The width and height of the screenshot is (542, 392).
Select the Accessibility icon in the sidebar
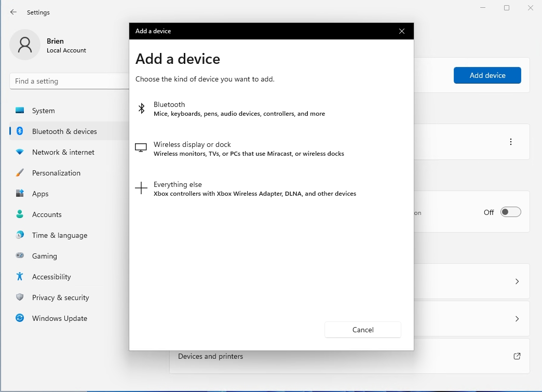click(x=20, y=276)
